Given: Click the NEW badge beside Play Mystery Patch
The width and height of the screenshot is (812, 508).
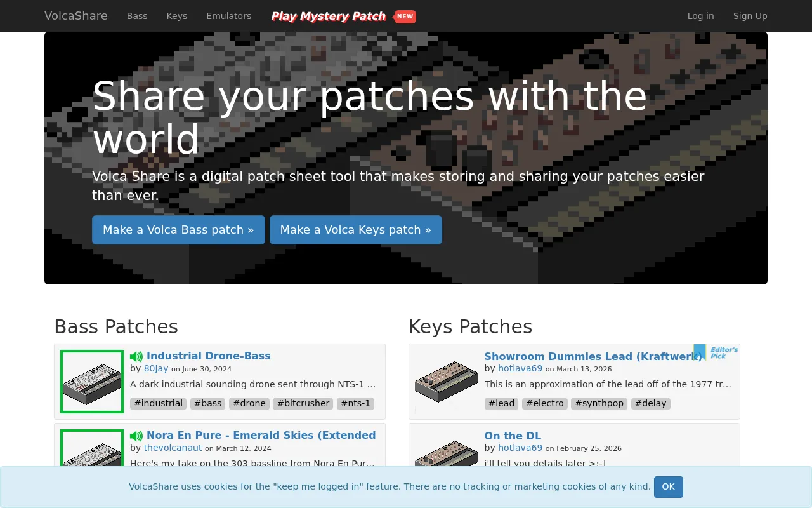Looking at the screenshot, I should (405, 17).
